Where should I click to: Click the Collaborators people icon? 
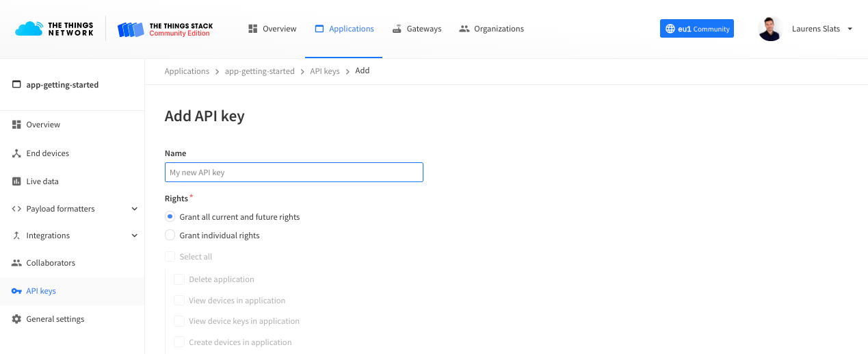point(16,263)
